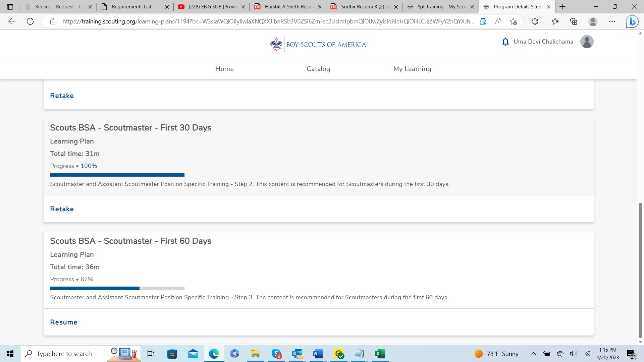Launch Microsoft Store from taskbar
Screen dimensions: 644x362
(x=172, y=354)
